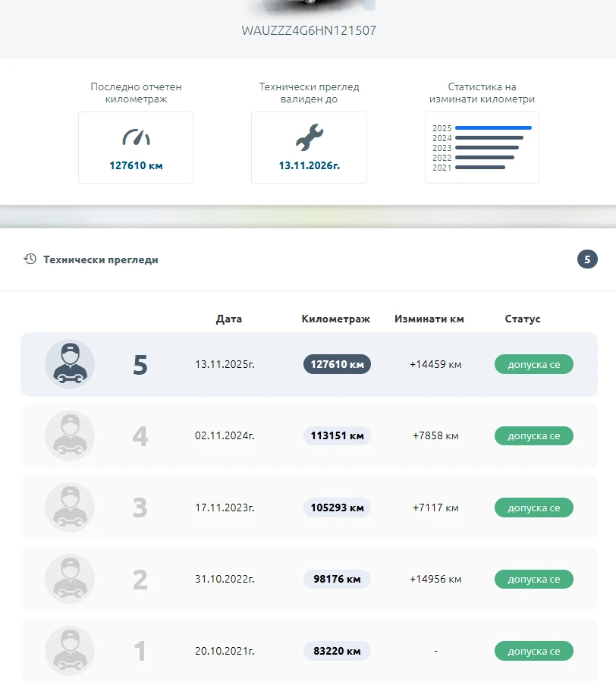This screenshot has width=616, height=685.
Task: Click the 127610 км mileage badge in row 5
Action: [x=337, y=364]
